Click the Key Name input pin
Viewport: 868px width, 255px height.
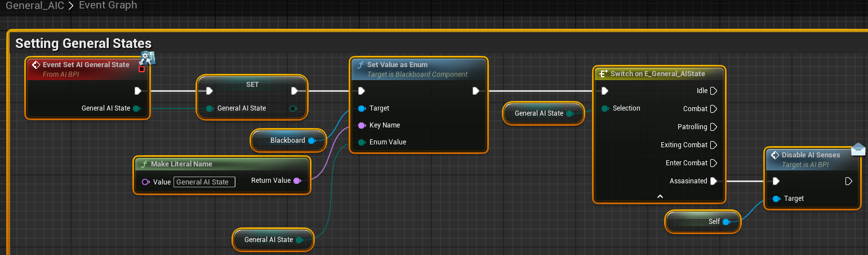362,125
